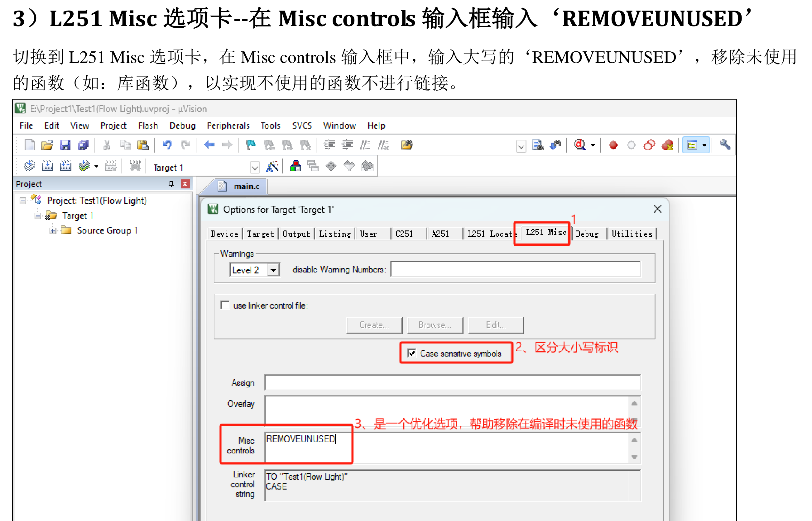Click the Download LOAD icon
Screen dimensions: 812x521
135,166
